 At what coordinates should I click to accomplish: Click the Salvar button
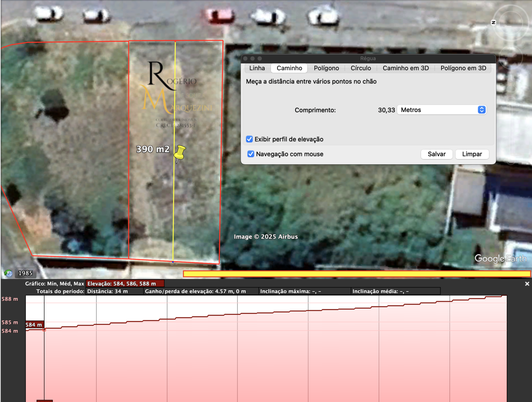437,154
